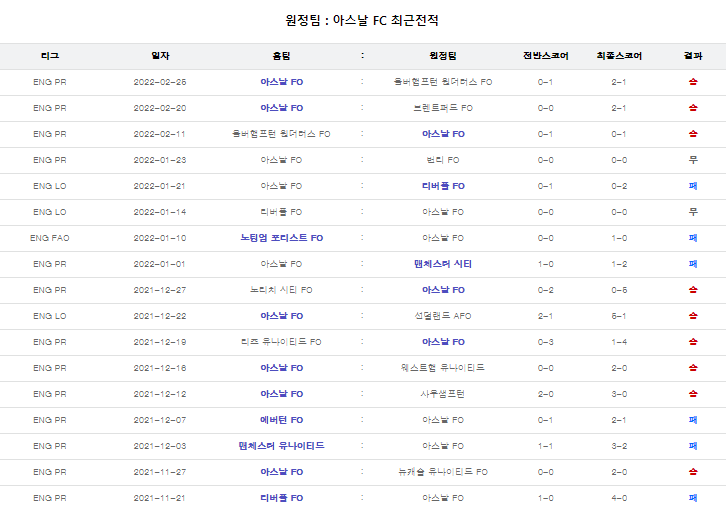Click the 승 result in the 2022-02-11 row

click(693, 134)
